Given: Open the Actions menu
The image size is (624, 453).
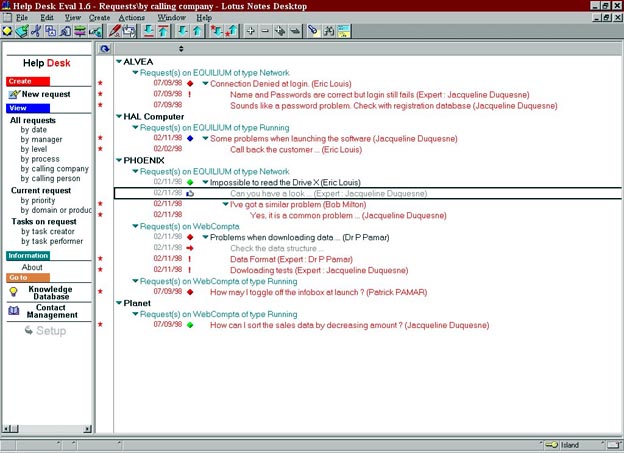Looking at the screenshot, I should 132,18.
